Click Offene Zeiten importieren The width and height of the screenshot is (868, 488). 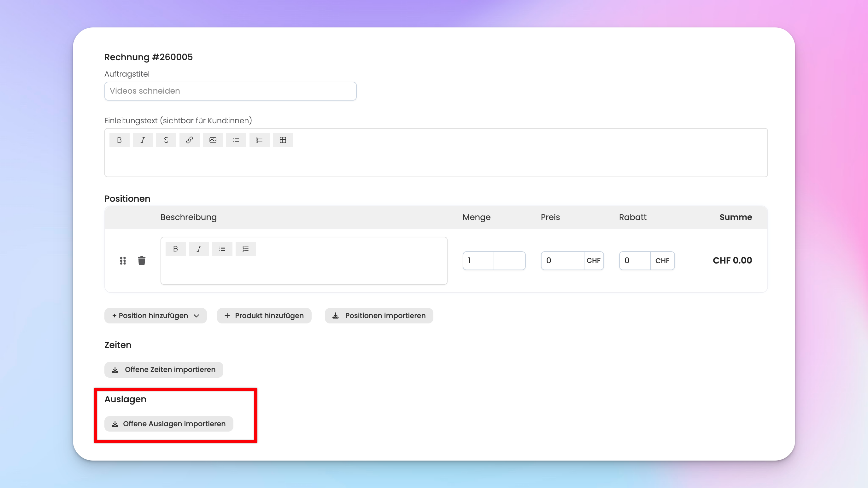(x=164, y=370)
